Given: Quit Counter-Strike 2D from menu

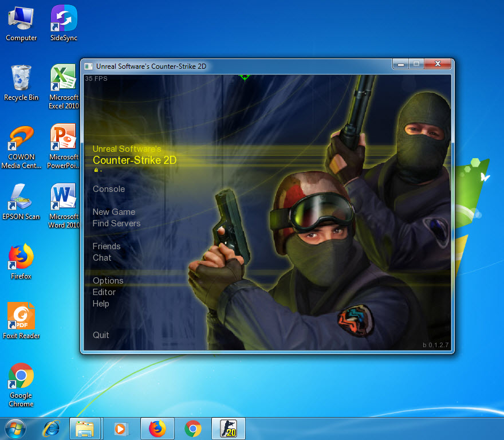Looking at the screenshot, I should pos(101,335).
